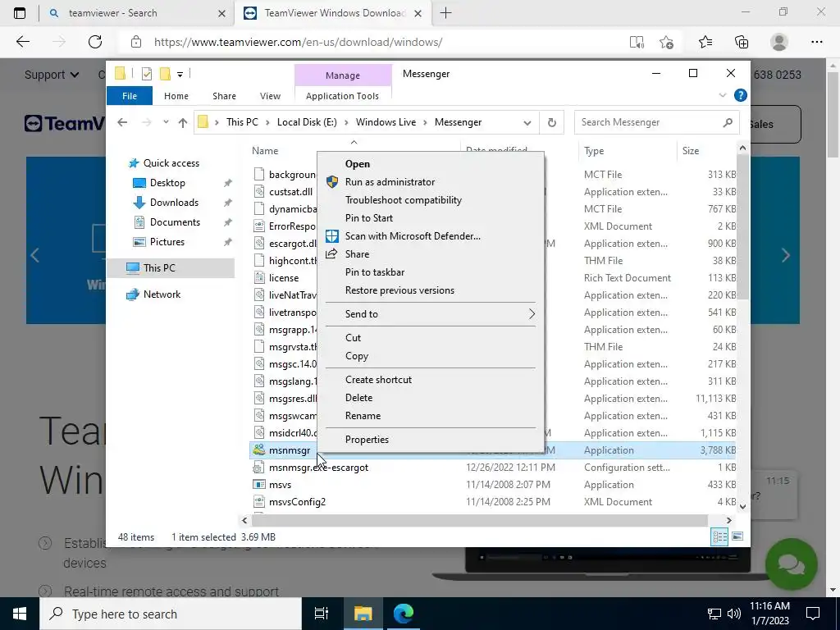Open Edge settings and more menu
The width and height of the screenshot is (840, 630).
816,43
